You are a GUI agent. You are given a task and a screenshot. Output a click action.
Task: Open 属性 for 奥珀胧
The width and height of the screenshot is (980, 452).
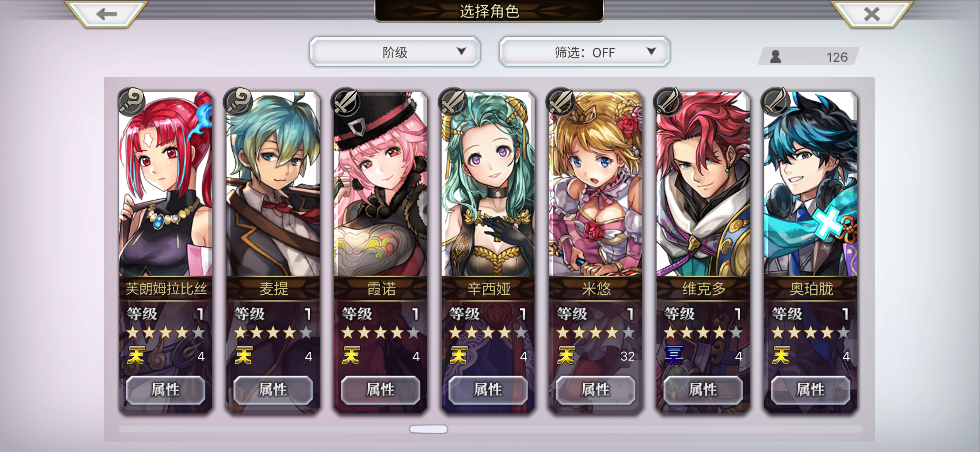click(811, 390)
